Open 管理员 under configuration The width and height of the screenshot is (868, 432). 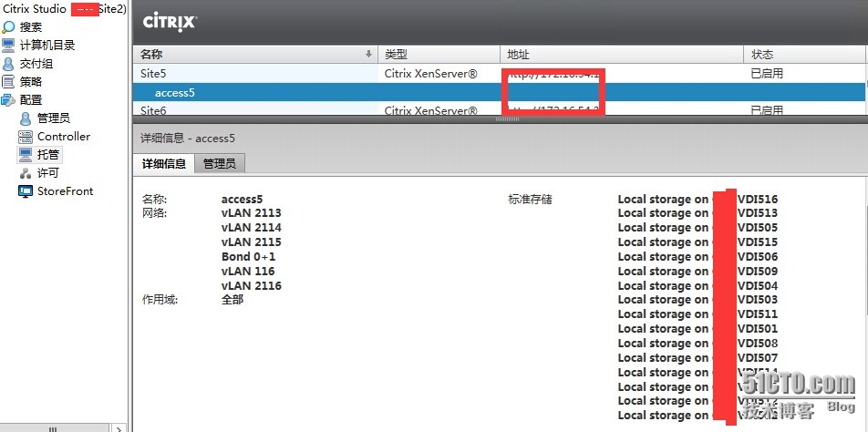(54, 118)
